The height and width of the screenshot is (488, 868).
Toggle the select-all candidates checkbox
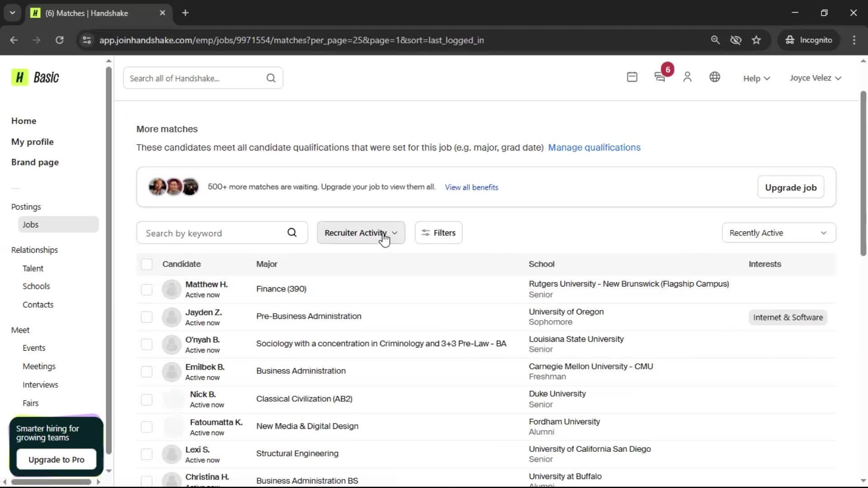(146, 264)
